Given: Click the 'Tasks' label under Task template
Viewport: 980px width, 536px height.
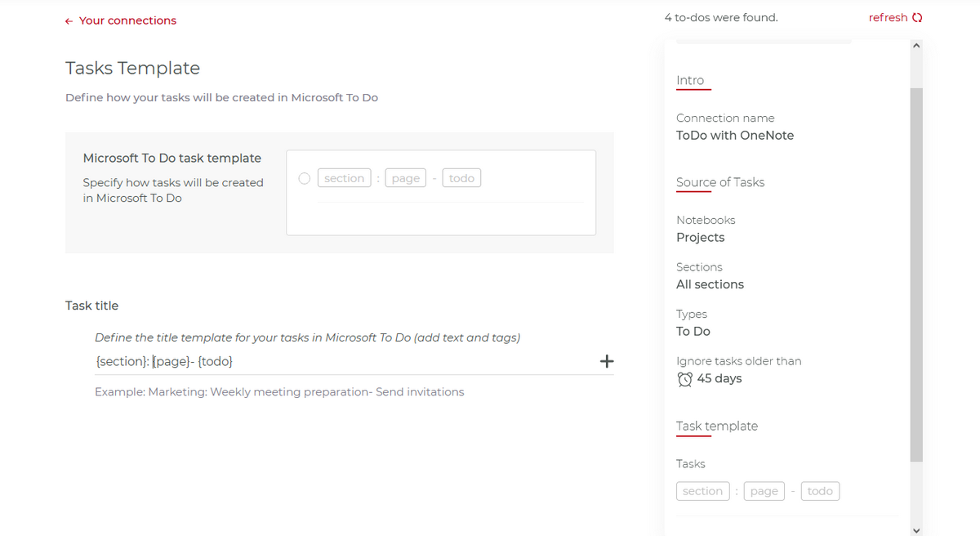Looking at the screenshot, I should [x=691, y=464].
